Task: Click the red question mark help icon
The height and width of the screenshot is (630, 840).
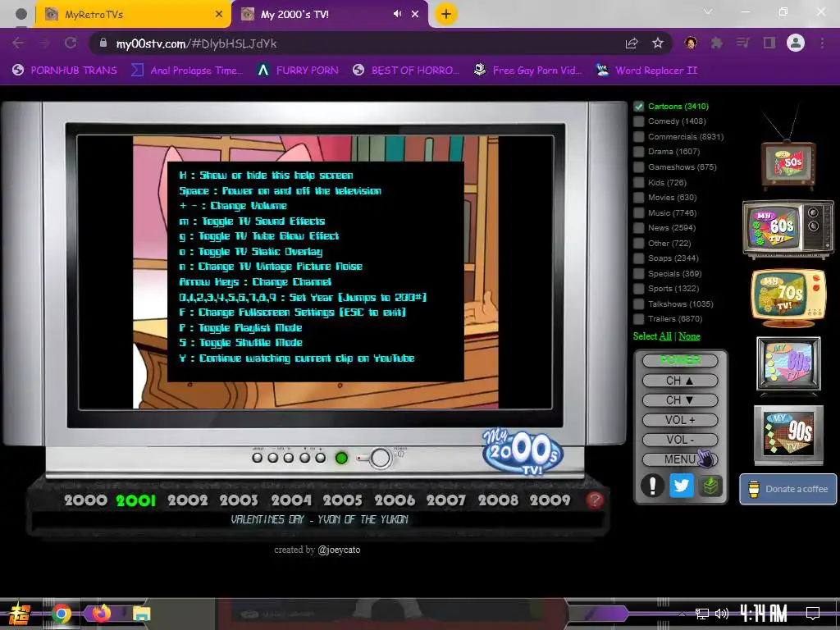Action: pyautogui.click(x=595, y=500)
